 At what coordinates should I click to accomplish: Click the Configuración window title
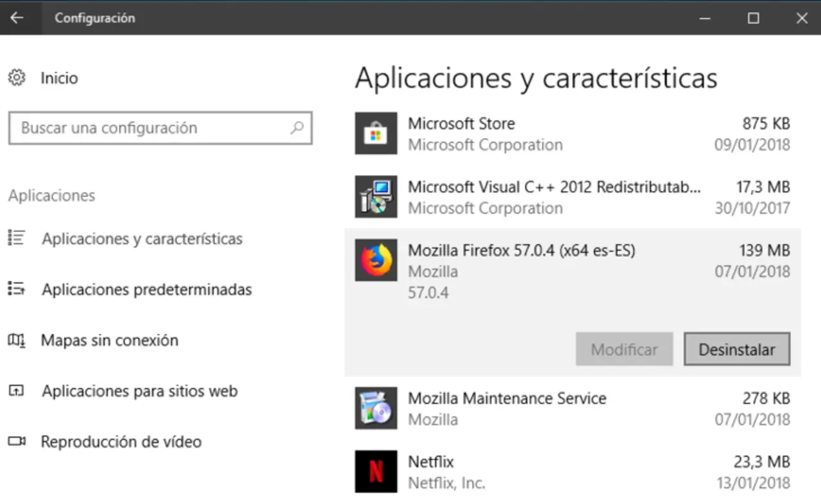(x=95, y=18)
